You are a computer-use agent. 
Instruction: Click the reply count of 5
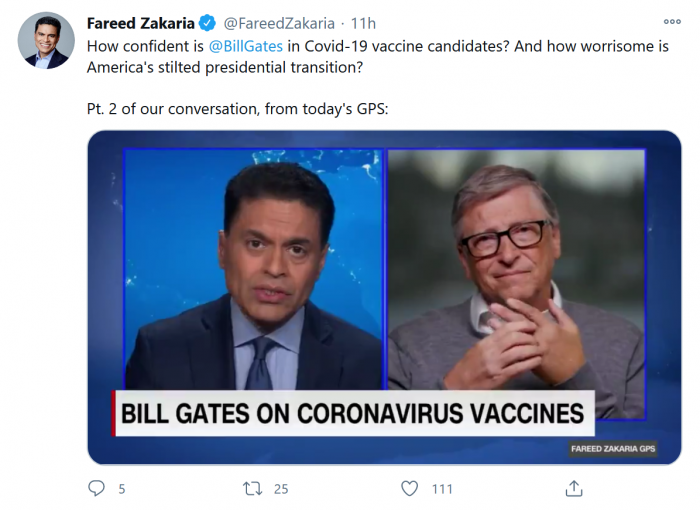coord(122,489)
